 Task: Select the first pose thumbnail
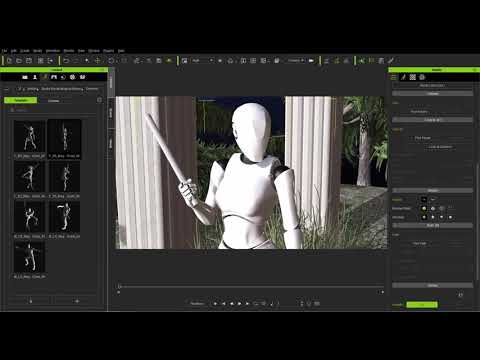coord(29,136)
